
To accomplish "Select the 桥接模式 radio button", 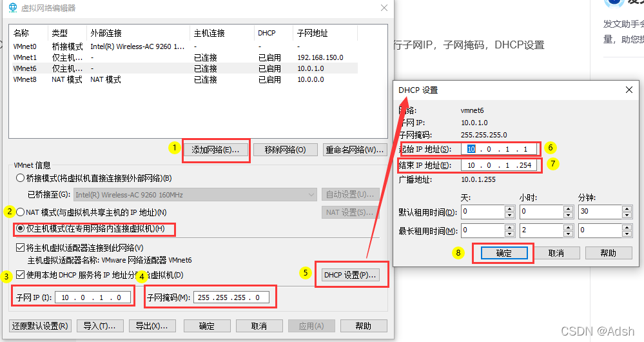I will [20, 178].
